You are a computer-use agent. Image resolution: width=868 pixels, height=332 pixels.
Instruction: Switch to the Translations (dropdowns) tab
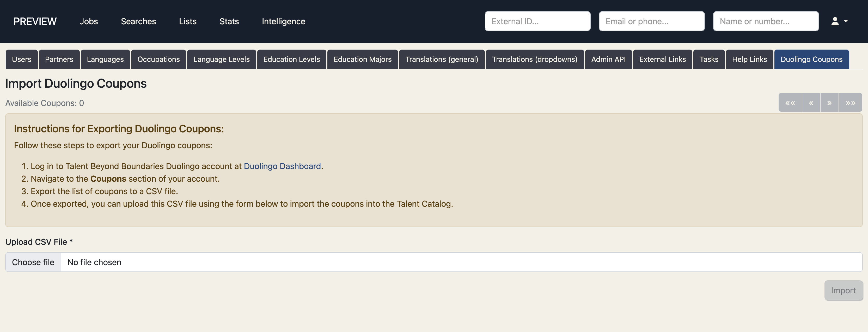pyautogui.click(x=534, y=59)
